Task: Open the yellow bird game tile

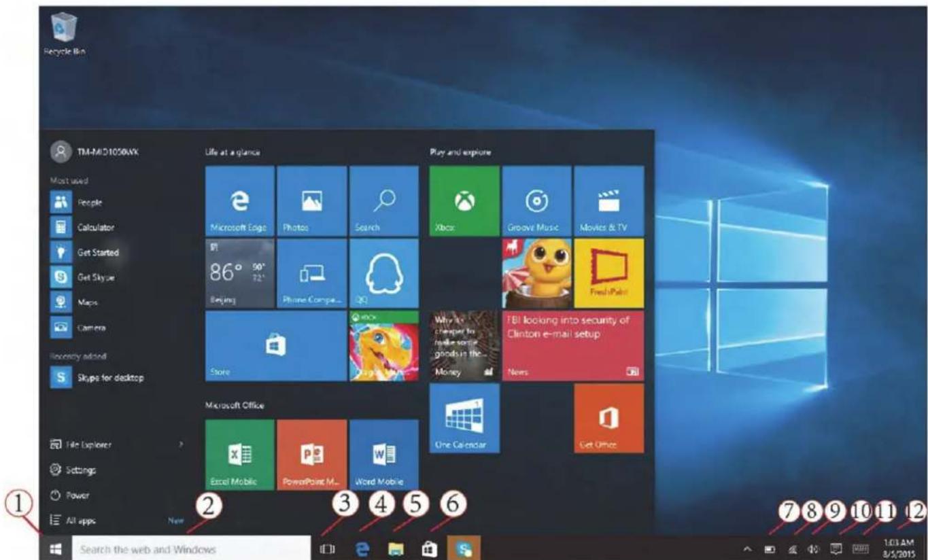Action: [x=536, y=273]
